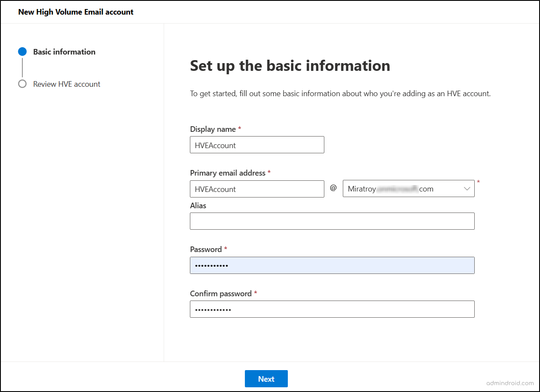The image size is (540, 392).
Task: Select the highlighted Password field
Action: click(x=332, y=265)
